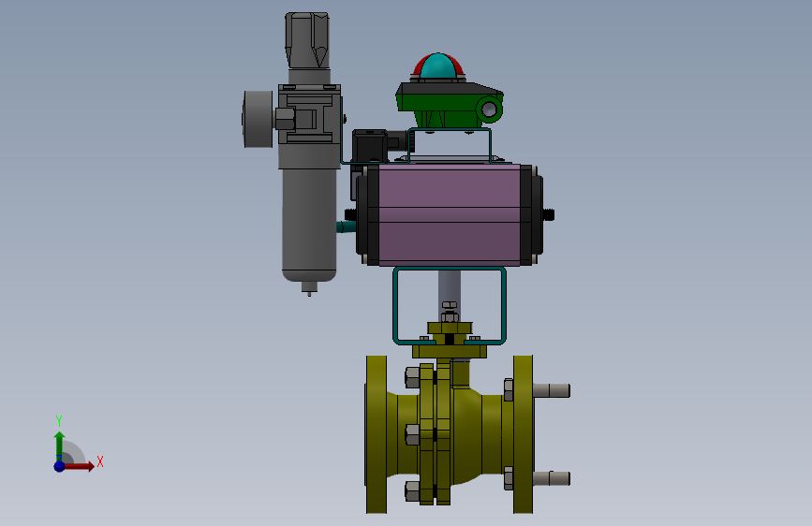Select the upper stud bolt on right flange

coord(552,390)
